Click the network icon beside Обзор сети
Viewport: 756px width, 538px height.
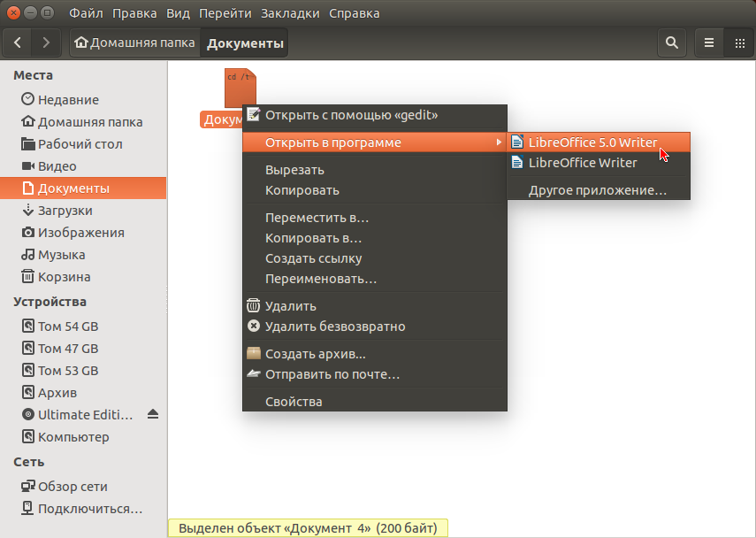(28, 486)
